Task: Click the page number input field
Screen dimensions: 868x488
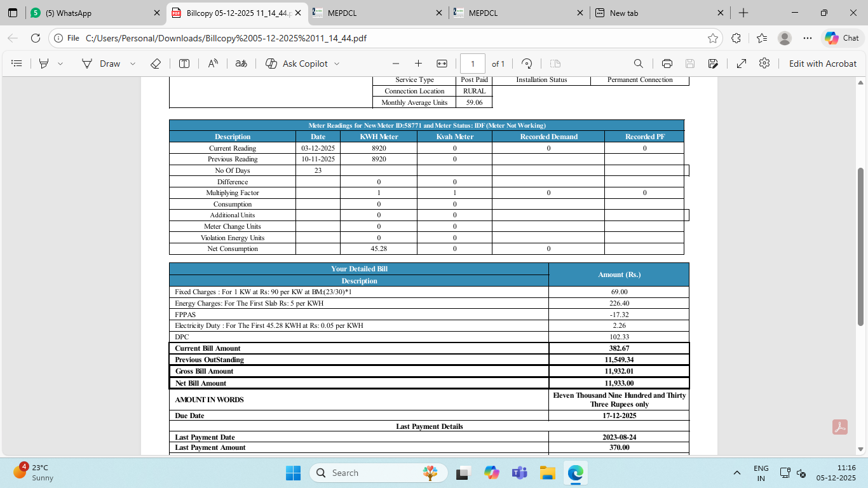Action: [x=473, y=64]
